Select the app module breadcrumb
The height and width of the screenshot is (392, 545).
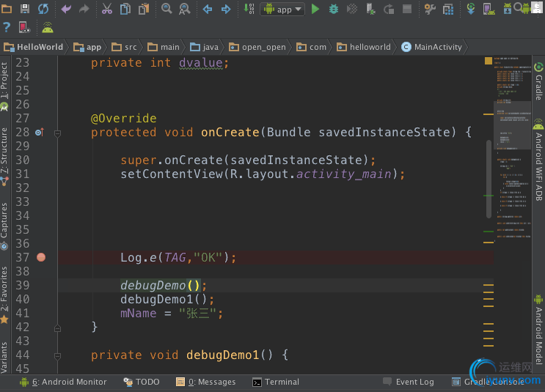tap(87, 47)
